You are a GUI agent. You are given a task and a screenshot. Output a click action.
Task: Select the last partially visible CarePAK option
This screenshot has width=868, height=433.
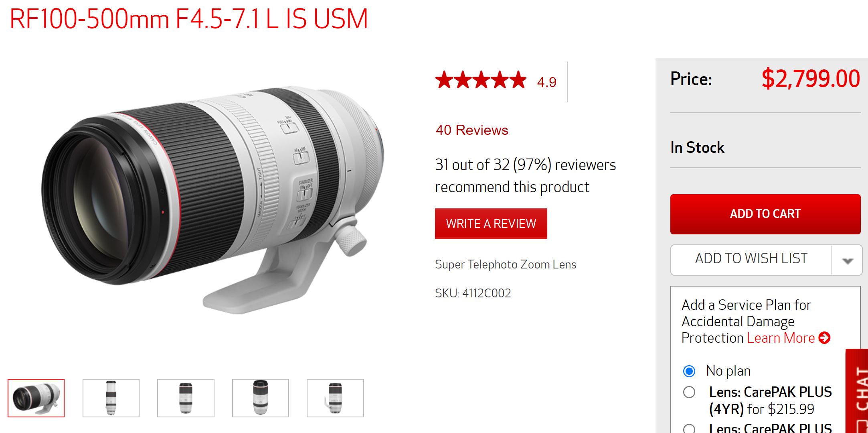(689, 429)
